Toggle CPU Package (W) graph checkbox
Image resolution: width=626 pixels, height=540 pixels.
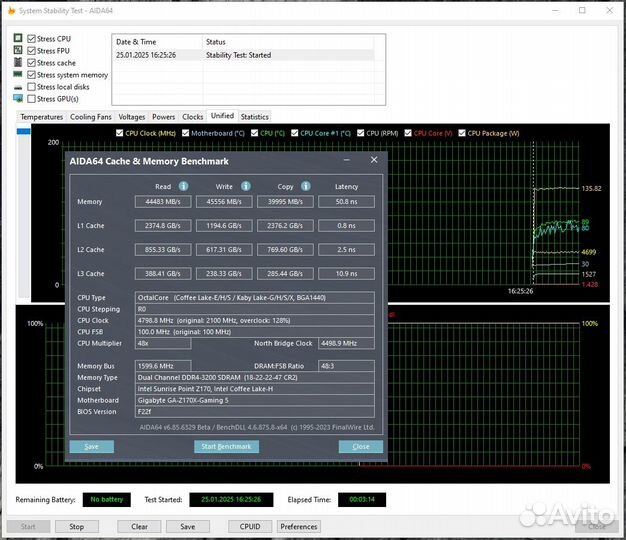pyautogui.click(x=462, y=133)
